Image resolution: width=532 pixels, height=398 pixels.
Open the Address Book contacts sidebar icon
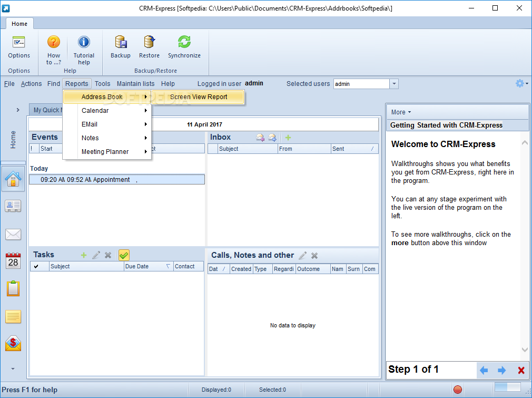(x=13, y=206)
